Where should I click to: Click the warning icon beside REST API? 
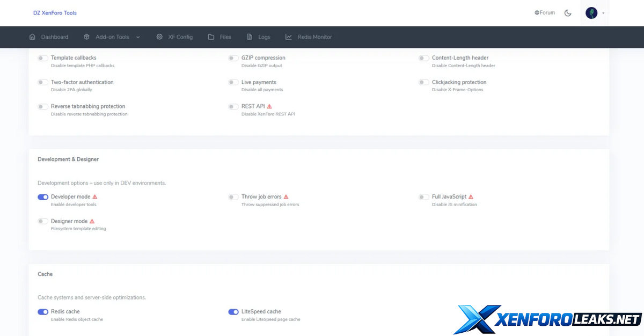tap(269, 107)
